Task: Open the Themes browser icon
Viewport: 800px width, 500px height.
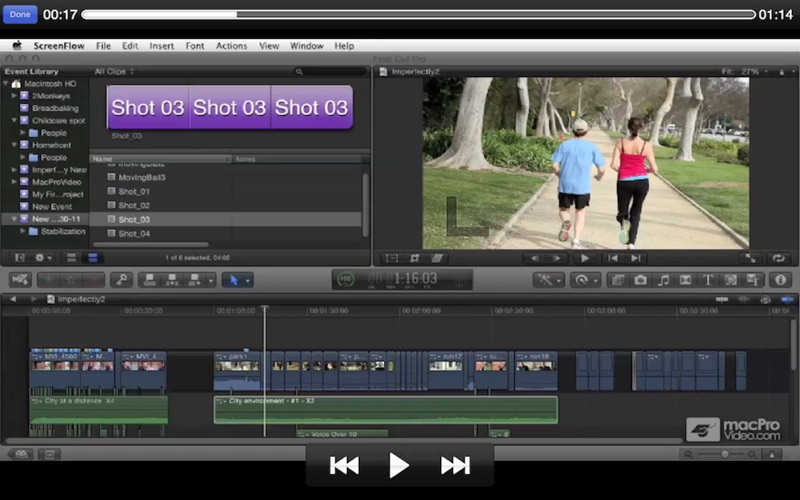Action: [x=753, y=280]
